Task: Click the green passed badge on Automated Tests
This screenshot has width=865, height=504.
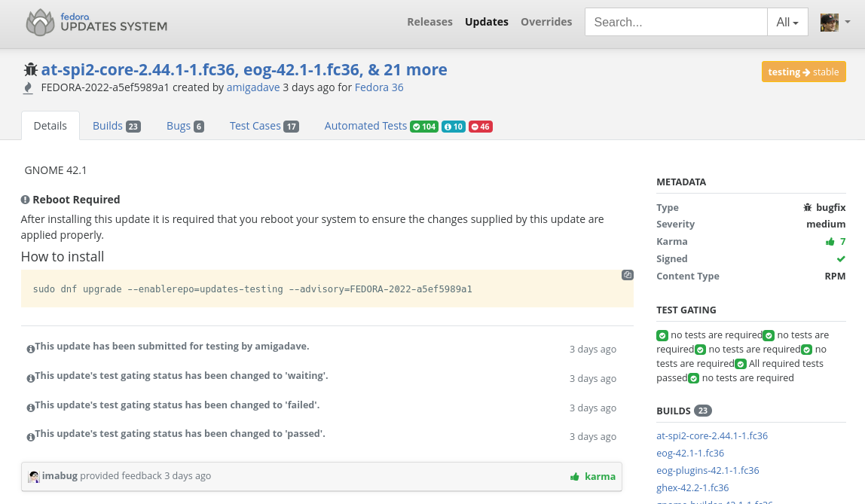Action: tap(423, 126)
